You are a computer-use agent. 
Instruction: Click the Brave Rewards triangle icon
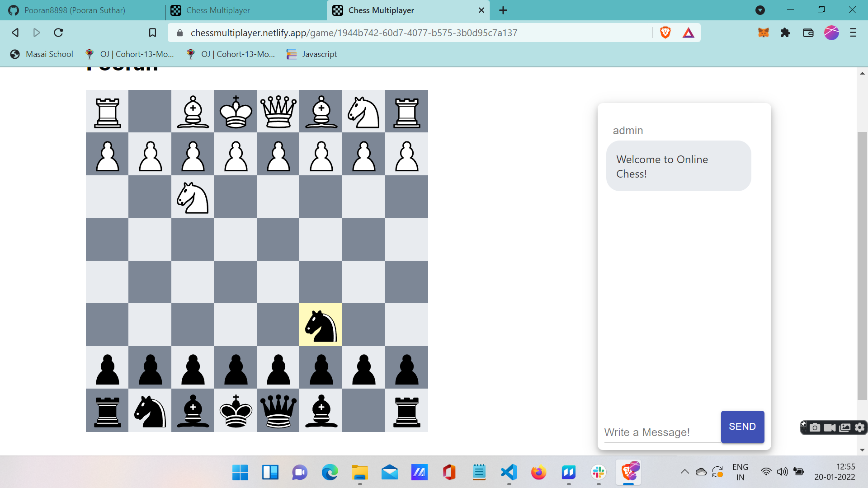point(688,33)
